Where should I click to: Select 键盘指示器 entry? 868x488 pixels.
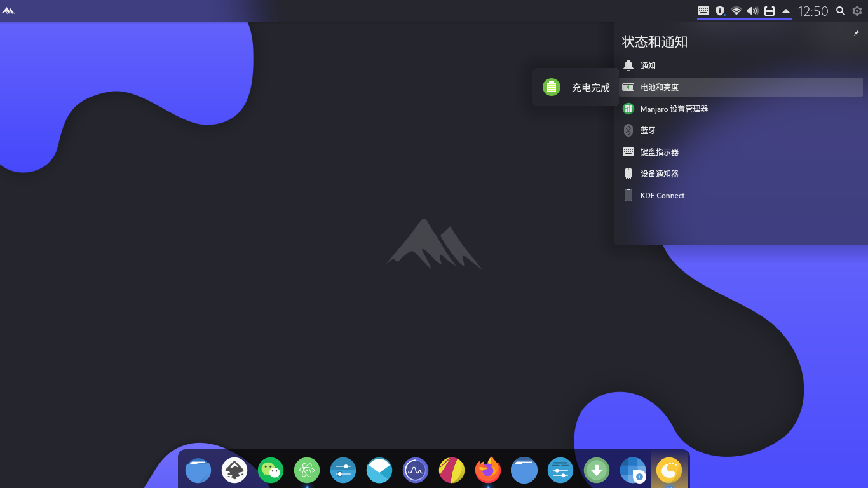pyautogui.click(x=741, y=152)
